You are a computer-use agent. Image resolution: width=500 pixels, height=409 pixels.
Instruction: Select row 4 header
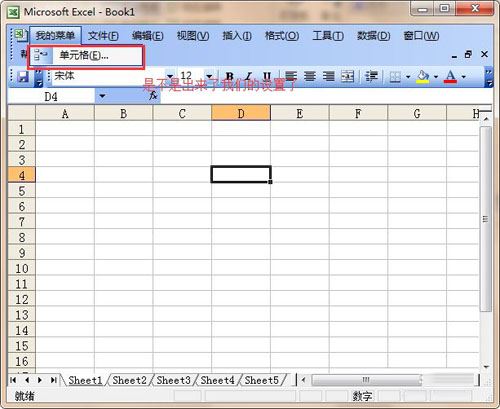pos(22,175)
